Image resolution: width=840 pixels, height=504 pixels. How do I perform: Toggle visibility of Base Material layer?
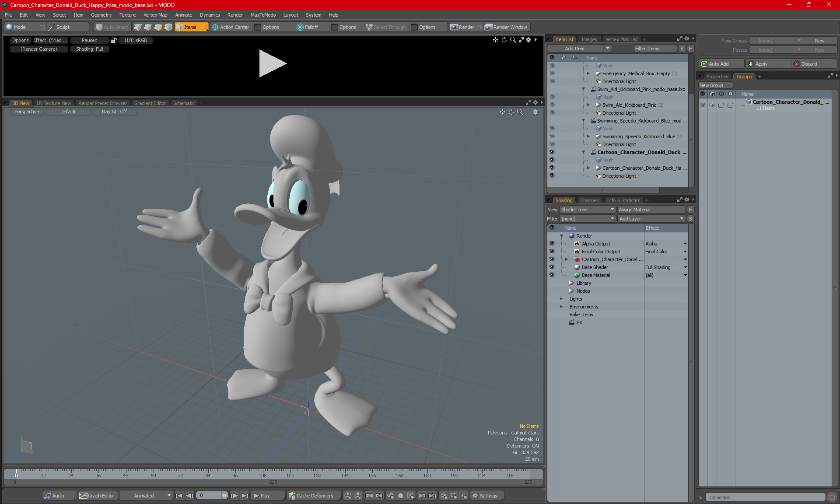(x=552, y=275)
